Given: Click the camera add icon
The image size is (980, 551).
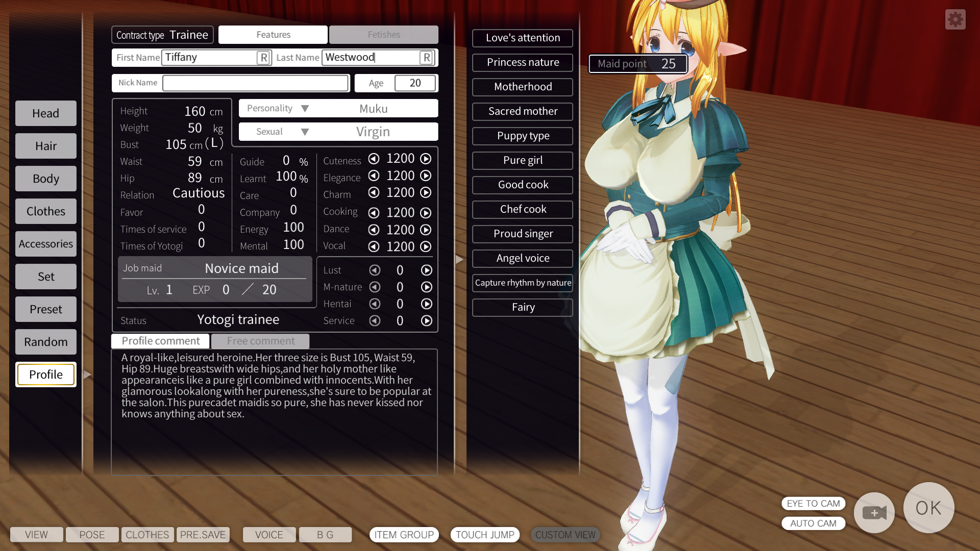Looking at the screenshot, I should 874,512.
